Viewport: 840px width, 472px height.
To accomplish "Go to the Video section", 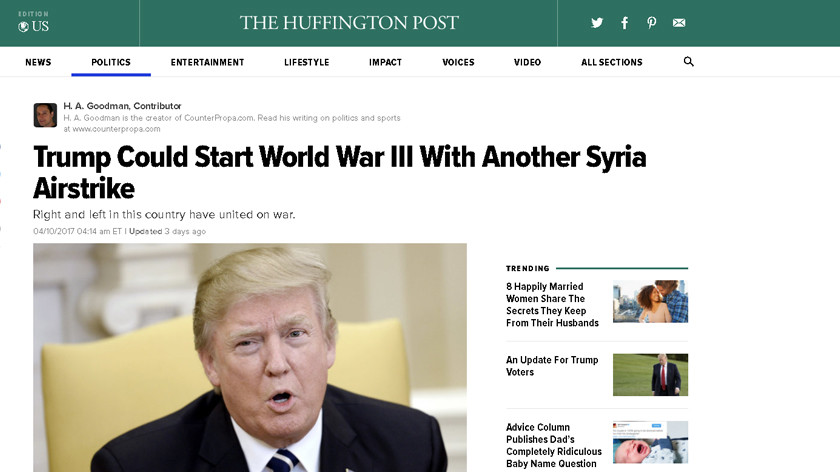I will coord(527,62).
